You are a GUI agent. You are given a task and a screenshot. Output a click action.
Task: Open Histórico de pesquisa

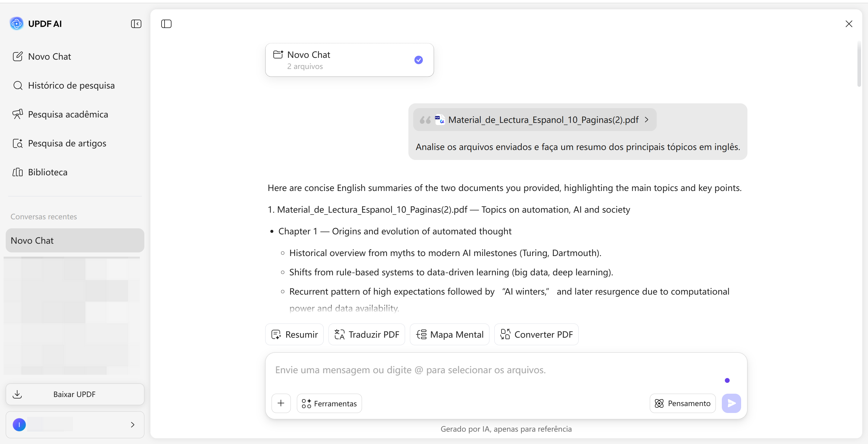coord(64,85)
